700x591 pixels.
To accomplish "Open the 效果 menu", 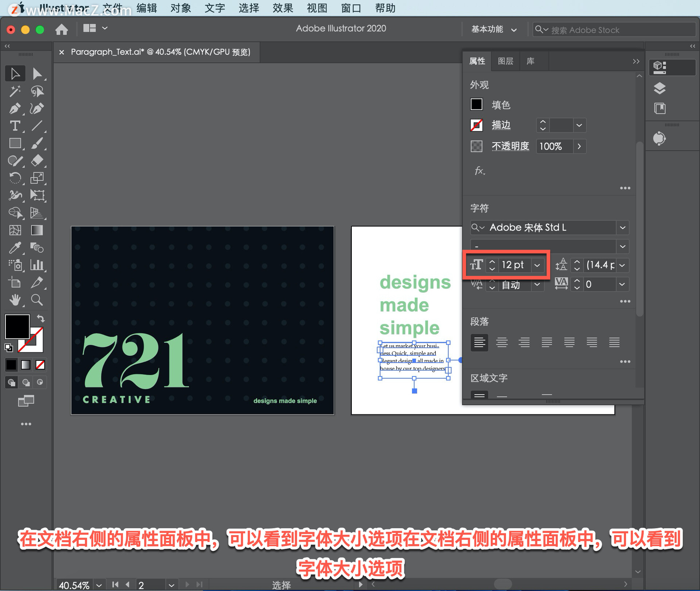I will tap(283, 8).
